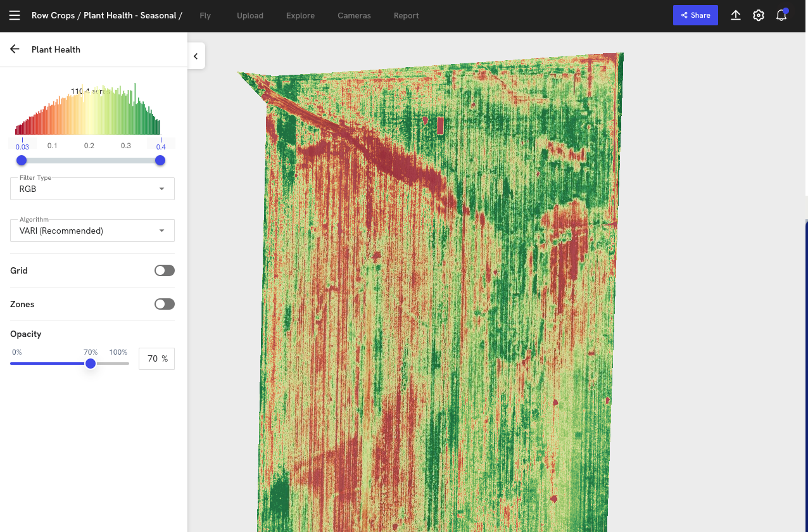
Task: Toggle the Grid switch on
Action: tap(165, 270)
